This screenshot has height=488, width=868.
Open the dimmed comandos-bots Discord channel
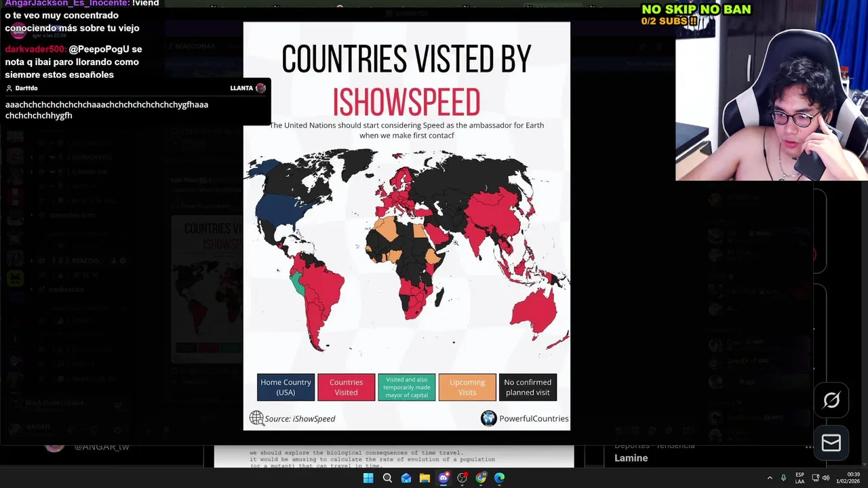[x=72, y=215]
